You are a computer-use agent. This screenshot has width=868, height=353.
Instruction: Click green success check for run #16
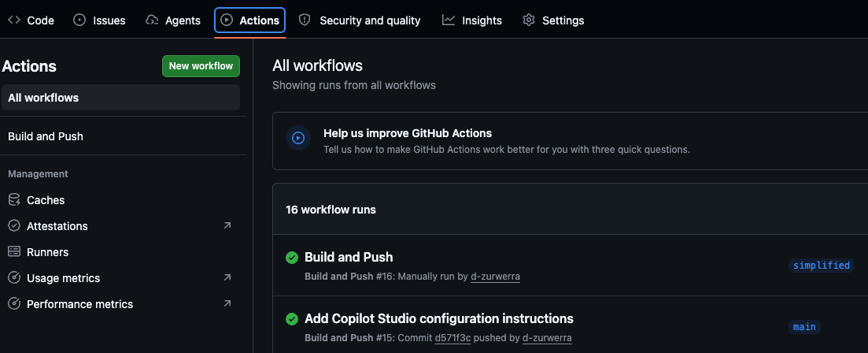(x=292, y=258)
